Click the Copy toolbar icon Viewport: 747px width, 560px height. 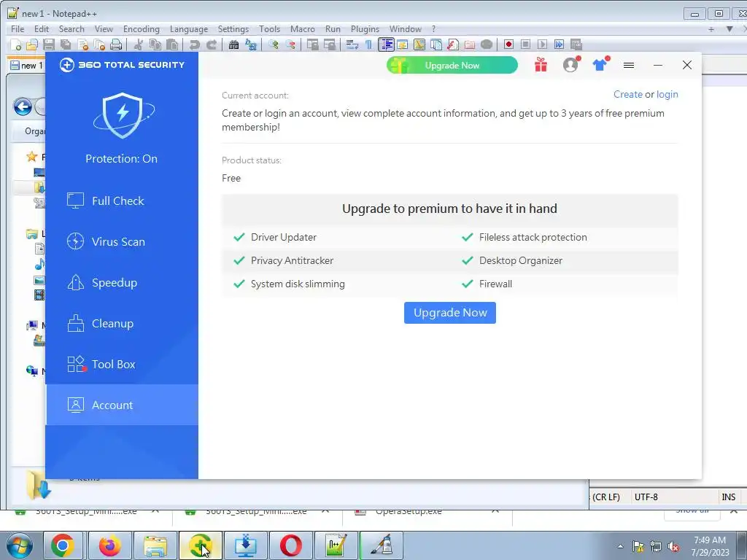(x=155, y=44)
